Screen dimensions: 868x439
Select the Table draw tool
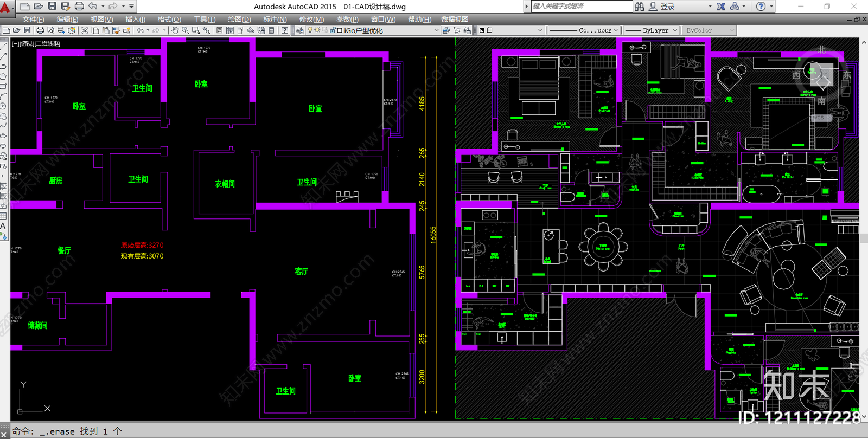pyautogui.click(x=3, y=216)
